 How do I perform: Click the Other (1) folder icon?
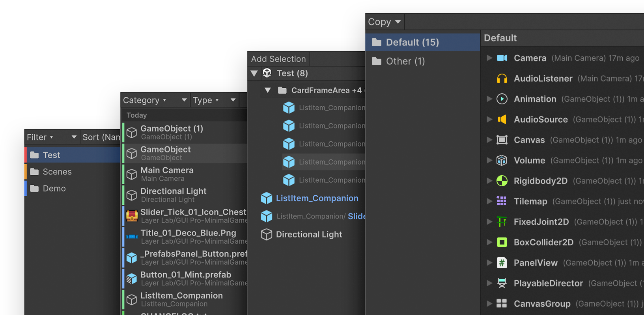click(377, 61)
